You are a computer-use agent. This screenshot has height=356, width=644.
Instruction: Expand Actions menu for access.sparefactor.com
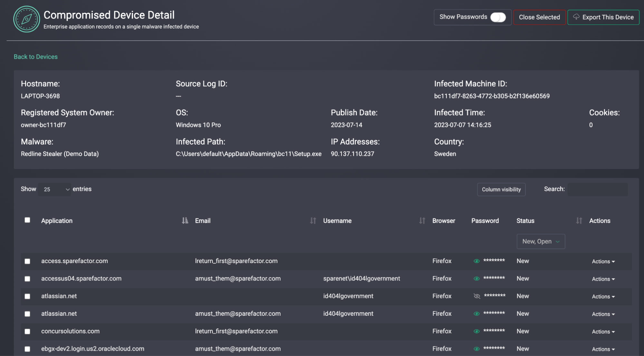(603, 261)
